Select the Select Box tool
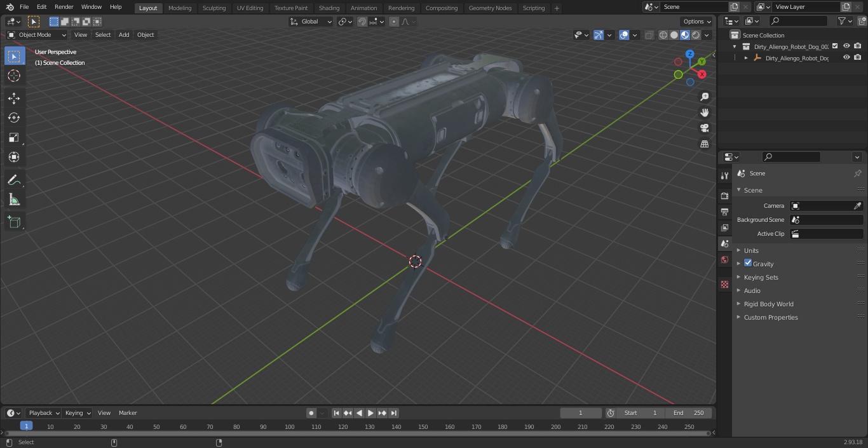The image size is (868, 448). click(14, 56)
